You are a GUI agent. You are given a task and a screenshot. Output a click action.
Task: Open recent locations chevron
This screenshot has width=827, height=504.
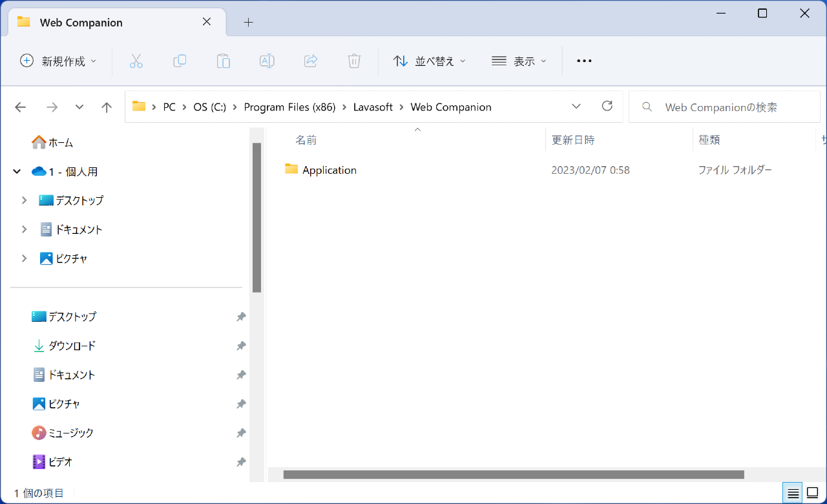coord(79,107)
